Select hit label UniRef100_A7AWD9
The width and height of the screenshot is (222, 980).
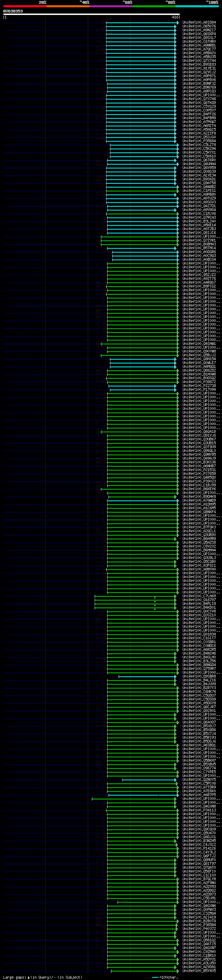pos(199,501)
